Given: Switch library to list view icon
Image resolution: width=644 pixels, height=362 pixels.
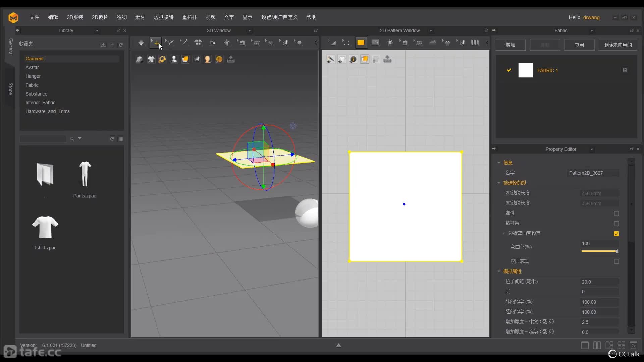Looking at the screenshot, I should point(121,139).
